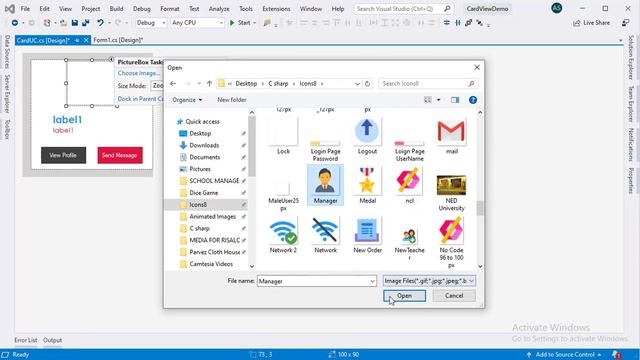Click the Visual Studio search box
The image size is (640, 360).
pyautogui.click(x=403, y=9)
